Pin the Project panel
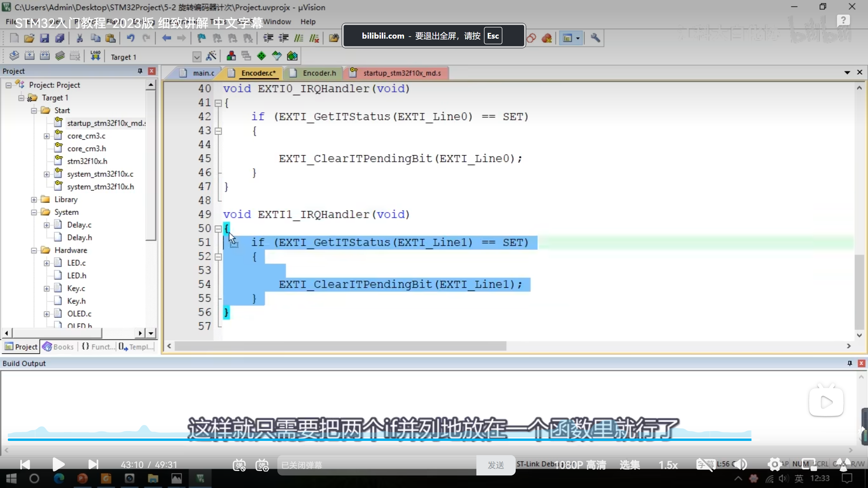This screenshot has width=868, height=488. point(140,71)
